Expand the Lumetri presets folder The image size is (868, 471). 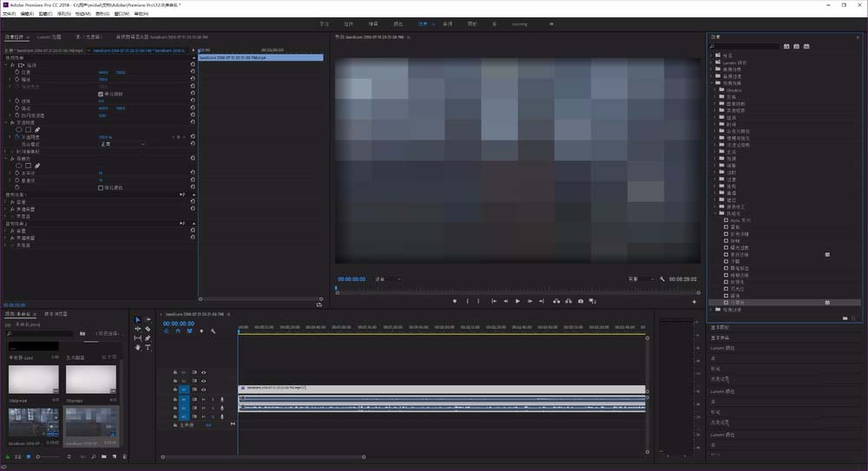[x=712, y=62]
